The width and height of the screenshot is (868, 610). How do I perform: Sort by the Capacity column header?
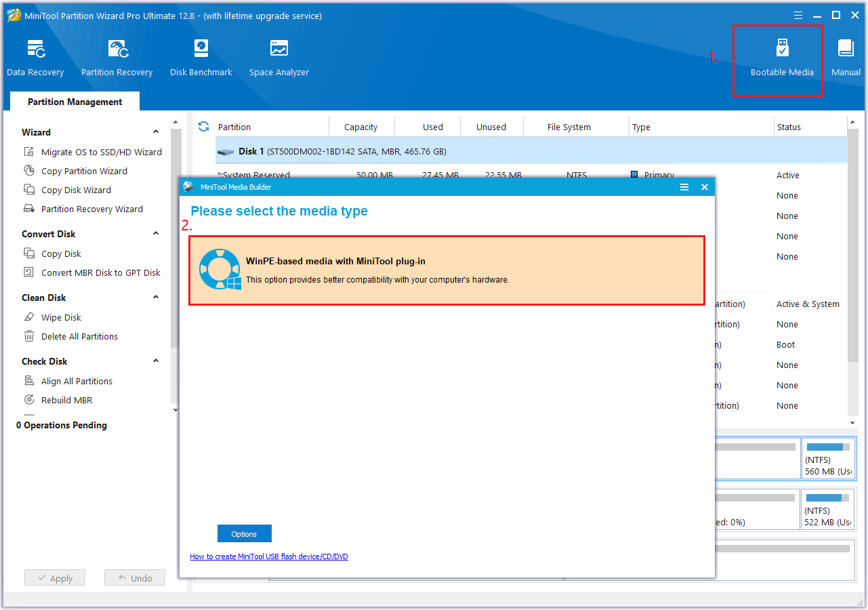(360, 127)
